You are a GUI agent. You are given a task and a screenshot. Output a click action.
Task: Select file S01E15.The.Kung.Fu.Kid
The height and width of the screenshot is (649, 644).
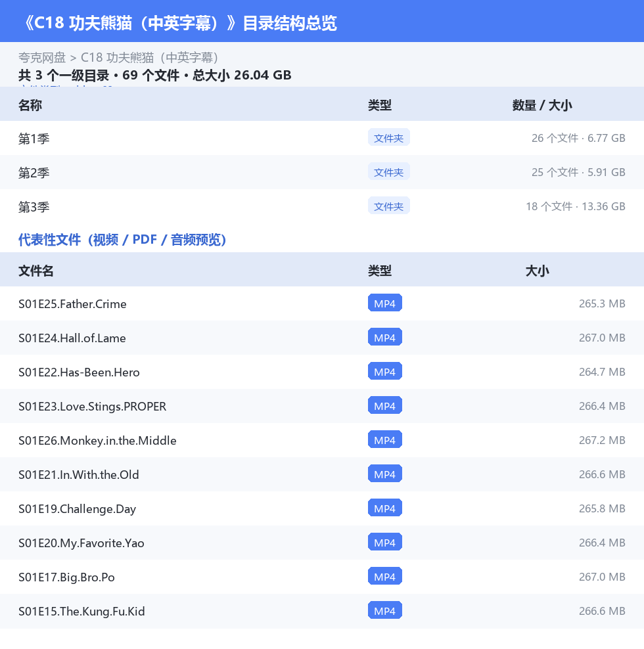(x=81, y=612)
